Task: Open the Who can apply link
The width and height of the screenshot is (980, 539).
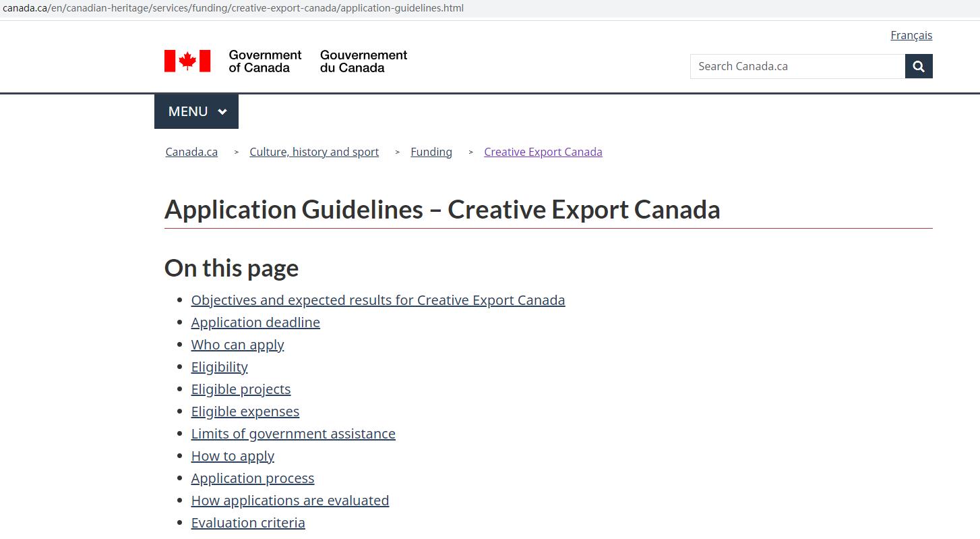Action: pos(237,345)
